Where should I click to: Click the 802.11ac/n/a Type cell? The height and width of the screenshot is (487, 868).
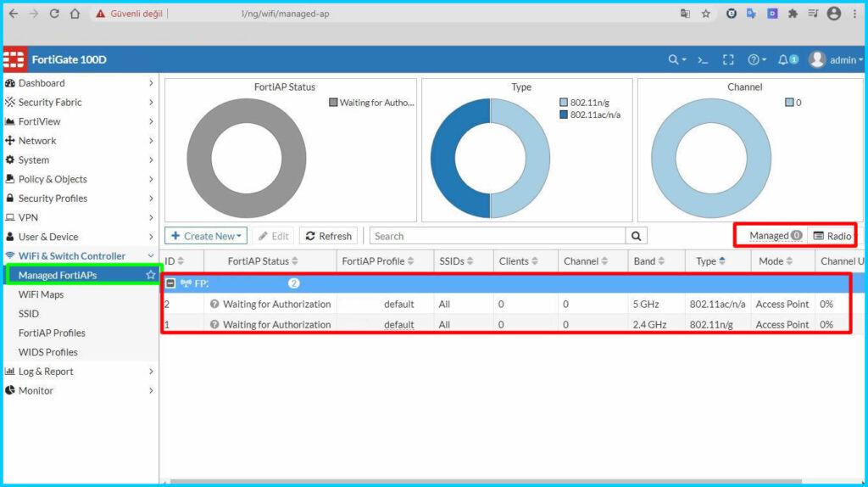pos(717,305)
